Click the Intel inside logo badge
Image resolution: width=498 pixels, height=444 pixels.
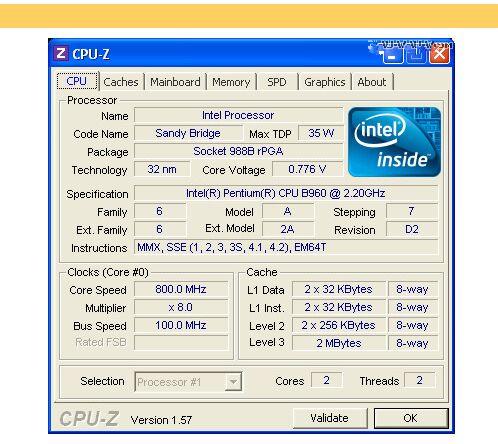tap(394, 142)
